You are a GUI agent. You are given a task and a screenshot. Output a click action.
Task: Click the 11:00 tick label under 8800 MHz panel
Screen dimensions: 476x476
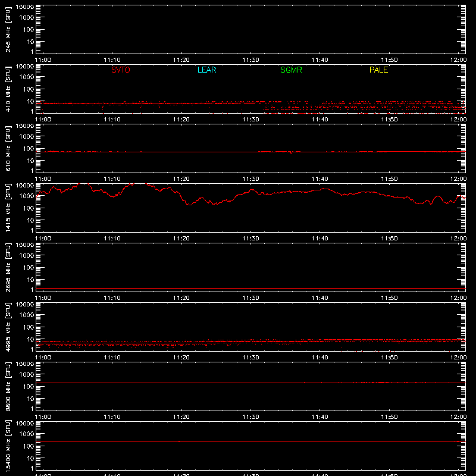point(43,417)
